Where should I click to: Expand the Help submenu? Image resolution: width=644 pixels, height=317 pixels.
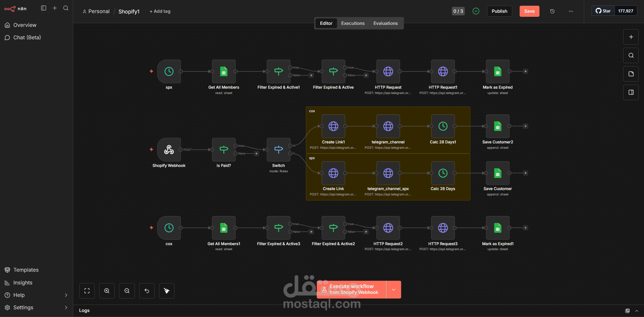(66, 295)
